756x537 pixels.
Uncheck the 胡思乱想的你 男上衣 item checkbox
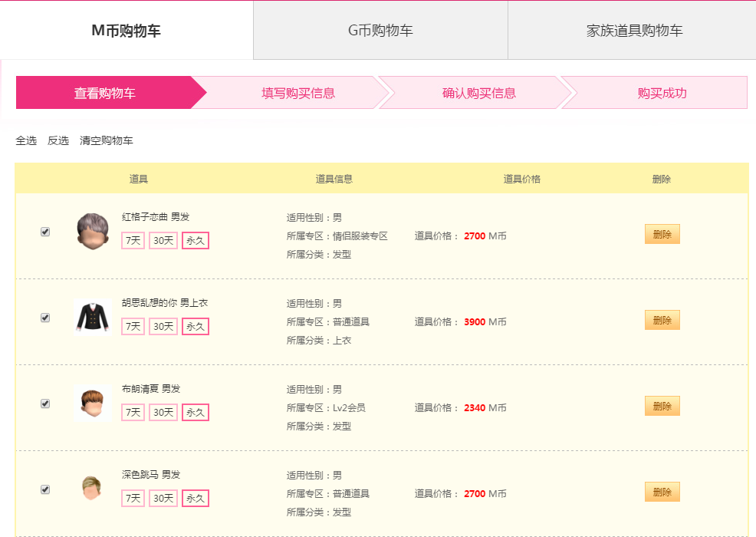[x=45, y=318]
